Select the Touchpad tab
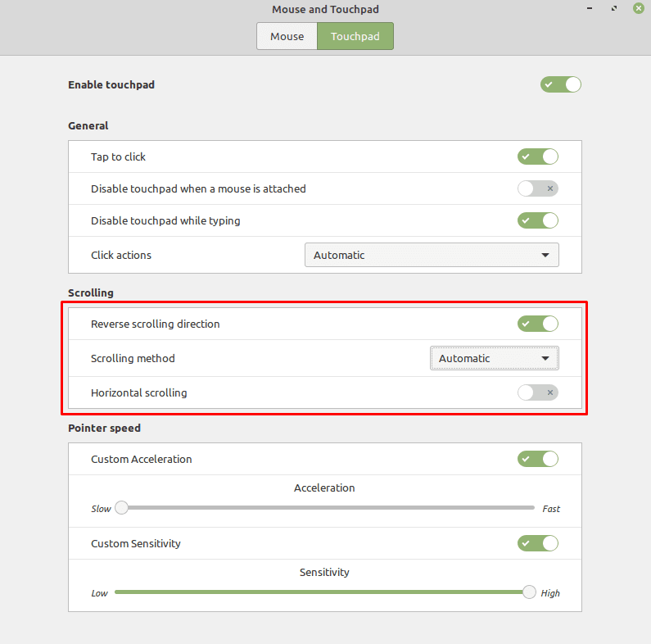 [355, 36]
